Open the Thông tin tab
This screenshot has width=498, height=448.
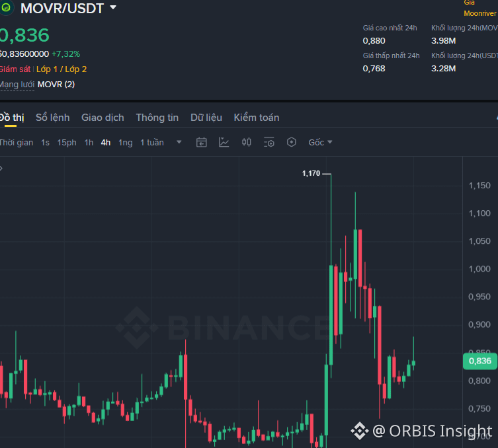tap(157, 118)
